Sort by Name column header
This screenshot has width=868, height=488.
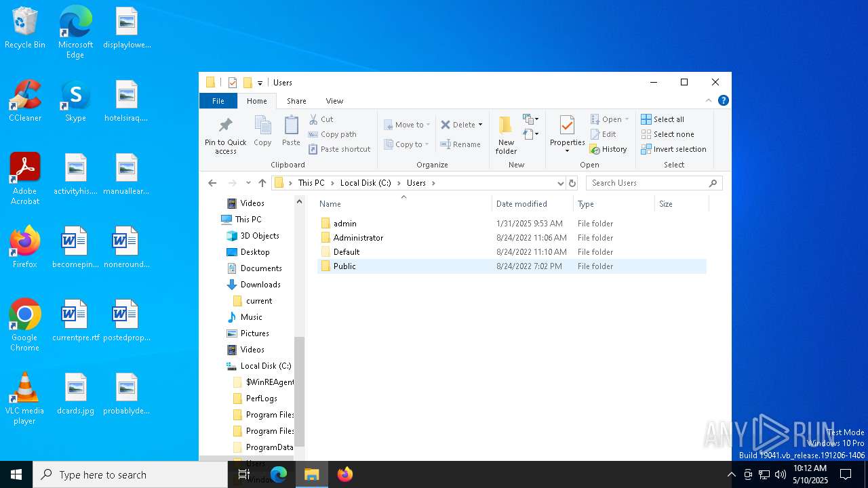(x=404, y=204)
